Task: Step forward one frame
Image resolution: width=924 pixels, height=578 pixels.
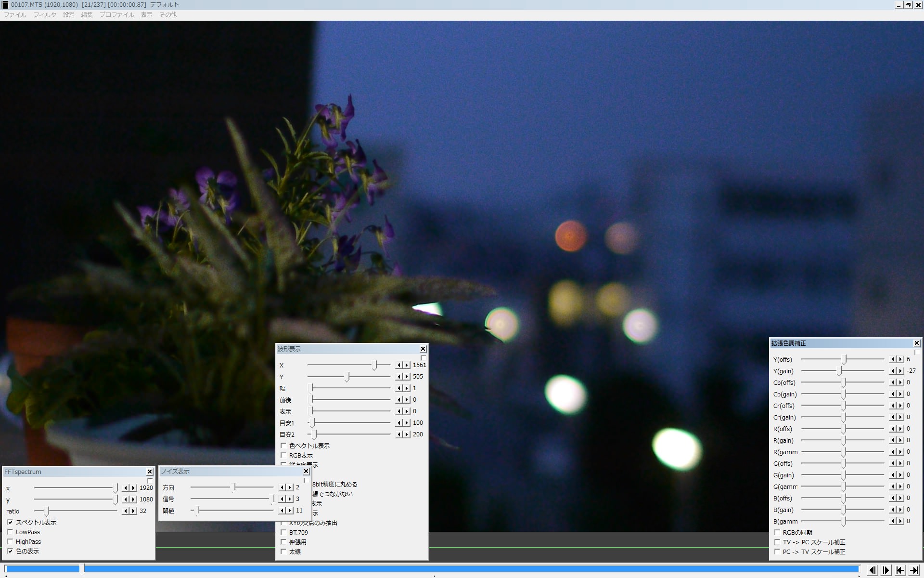Action: [886, 570]
